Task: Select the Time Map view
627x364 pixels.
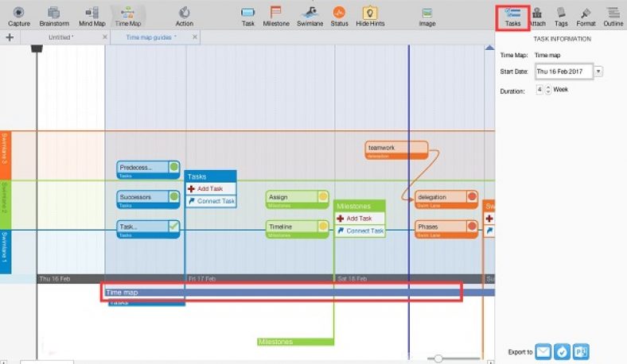Action: click(x=128, y=17)
